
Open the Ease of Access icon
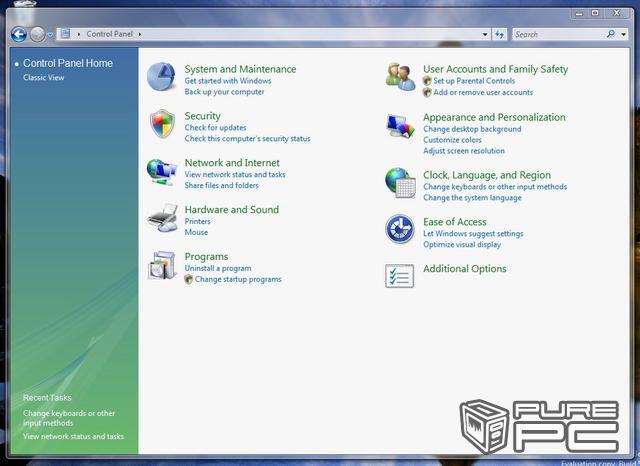(x=400, y=229)
